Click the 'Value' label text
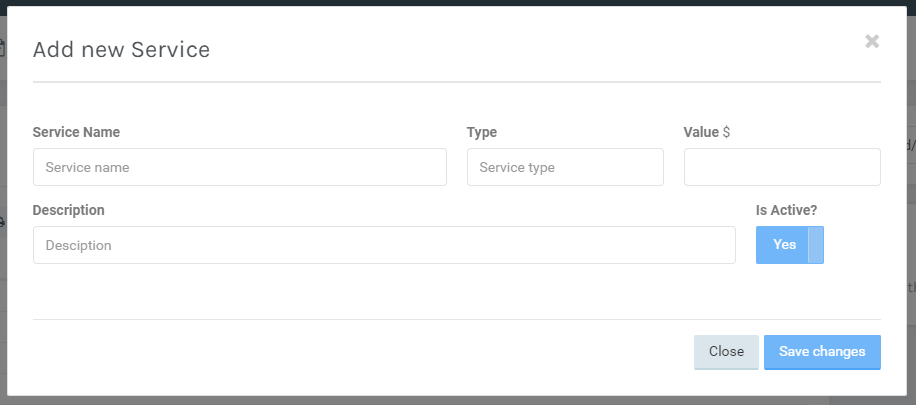 tap(701, 132)
